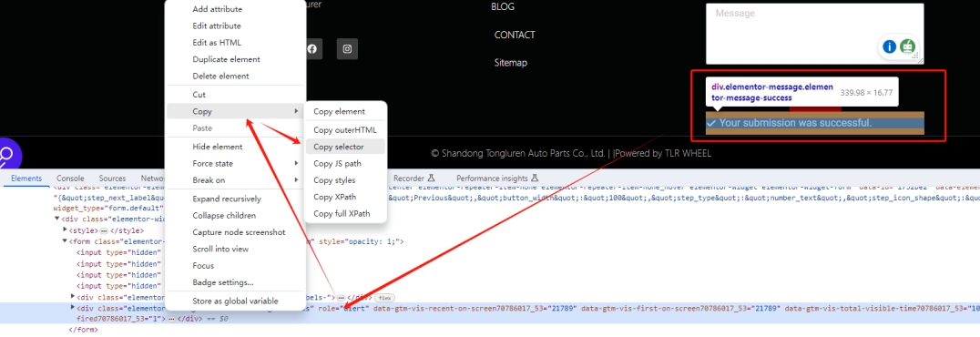Choose Copy outerHTML
The width and height of the screenshot is (980, 337).
(345, 130)
